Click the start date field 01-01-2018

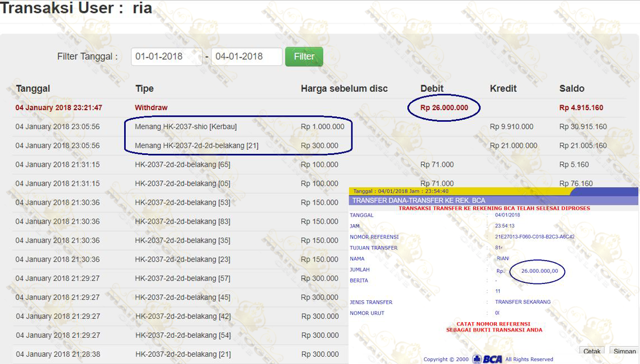pyautogui.click(x=166, y=56)
